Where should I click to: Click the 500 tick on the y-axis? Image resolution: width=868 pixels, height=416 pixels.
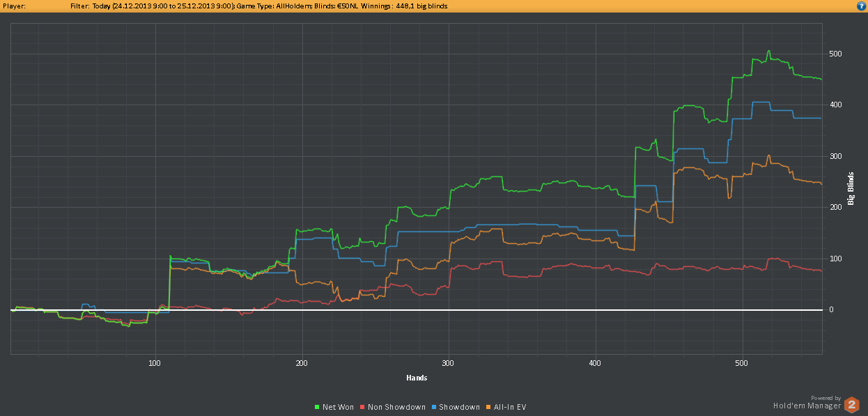pos(835,54)
